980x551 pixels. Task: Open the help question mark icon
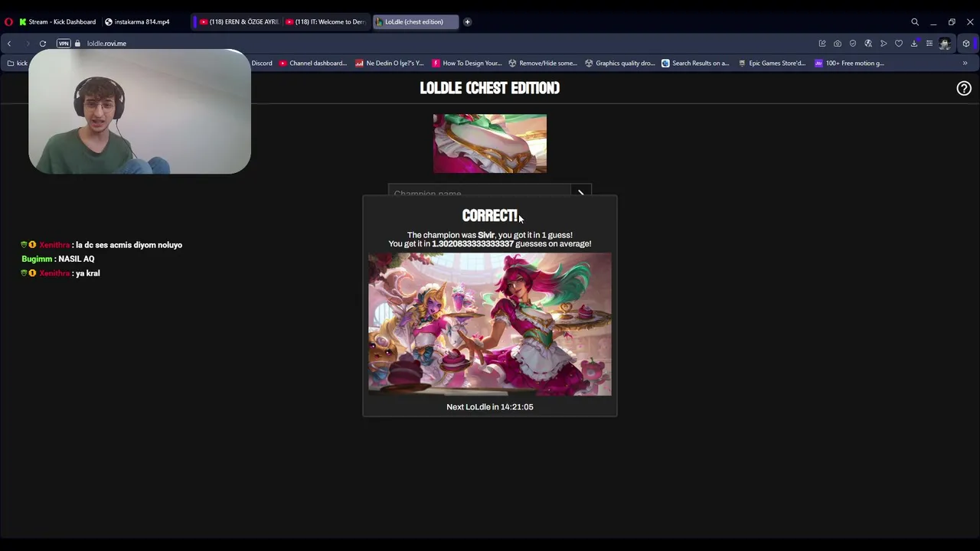(x=964, y=89)
